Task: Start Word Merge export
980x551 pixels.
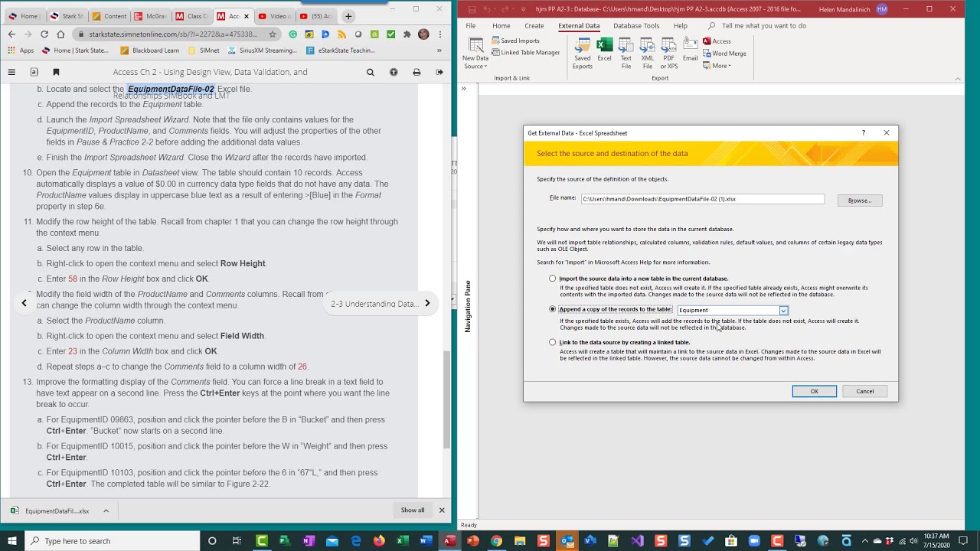Action: [724, 54]
